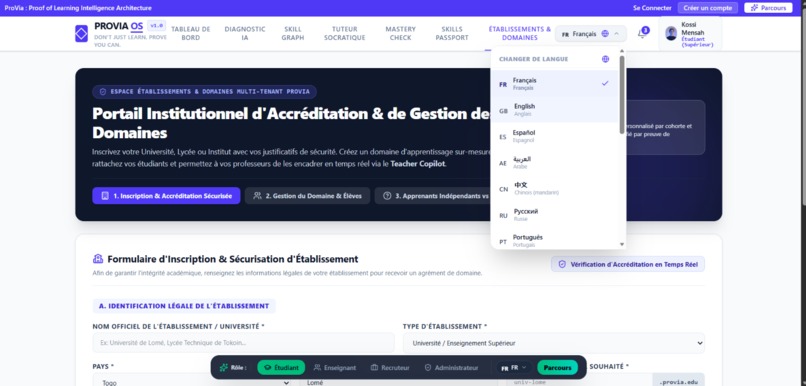Click icon on step 1 Inscription tab
This screenshot has width=806, height=386.
pos(105,196)
